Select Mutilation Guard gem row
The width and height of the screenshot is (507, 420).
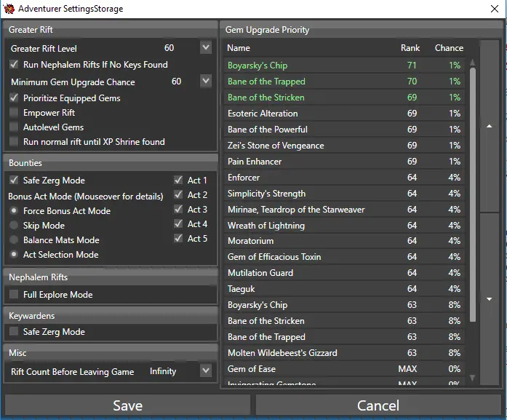click(x=344, y=273)
